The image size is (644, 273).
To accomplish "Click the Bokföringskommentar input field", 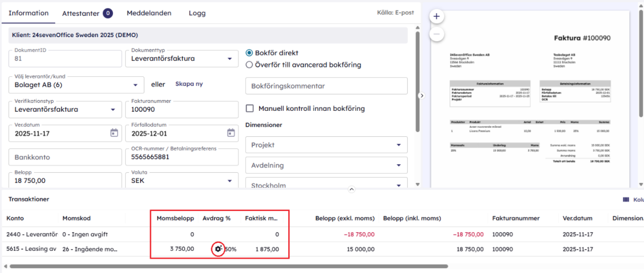I will [x=326, y=86].
